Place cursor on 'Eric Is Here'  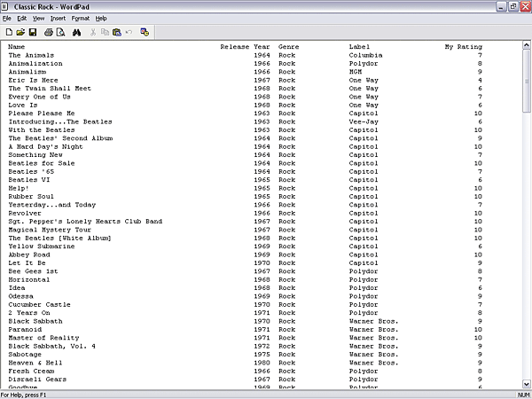34,80
